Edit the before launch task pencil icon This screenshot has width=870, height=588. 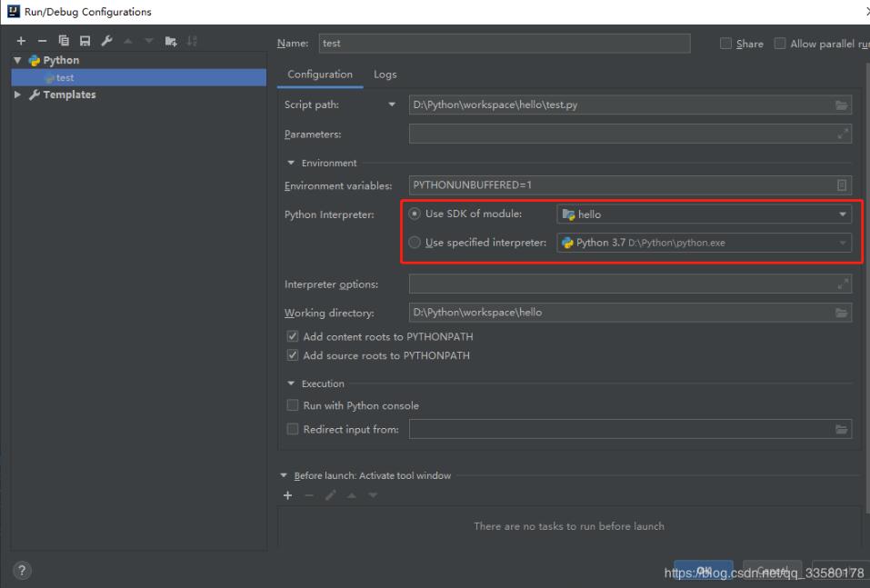point(331,495)
